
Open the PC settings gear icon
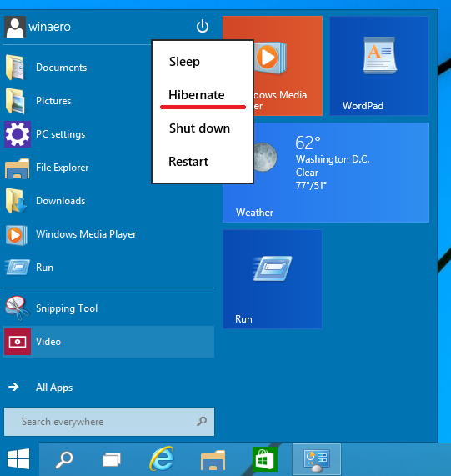pyautogui.click(x=18, y=134)
